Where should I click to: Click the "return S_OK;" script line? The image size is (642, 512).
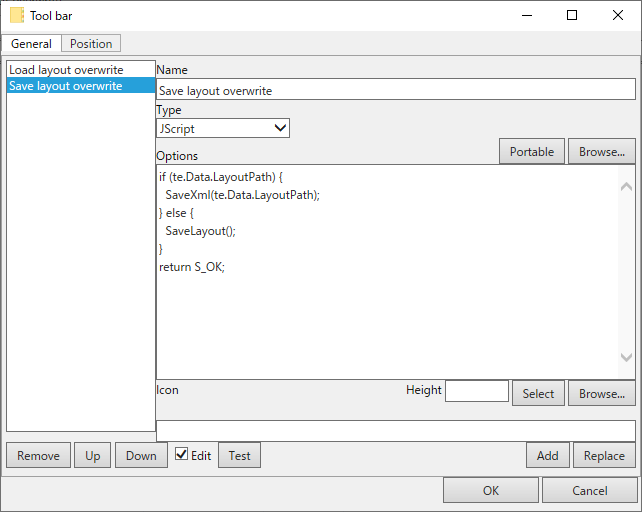click(192, 267)
